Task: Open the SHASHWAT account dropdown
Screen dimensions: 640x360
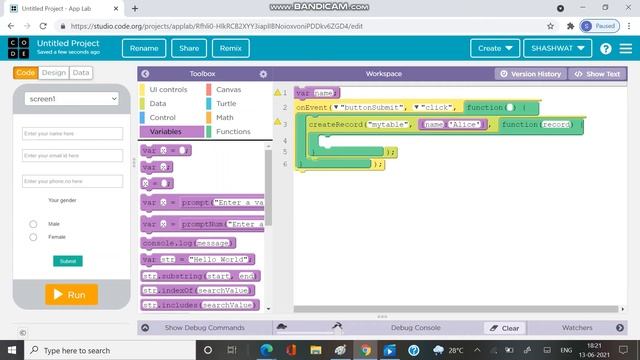Action: pos(557,48)
